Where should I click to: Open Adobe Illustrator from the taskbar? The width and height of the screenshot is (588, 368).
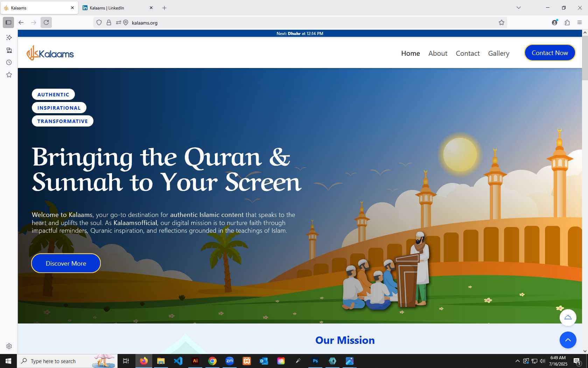pyautogui.click(x=195, y=361)
